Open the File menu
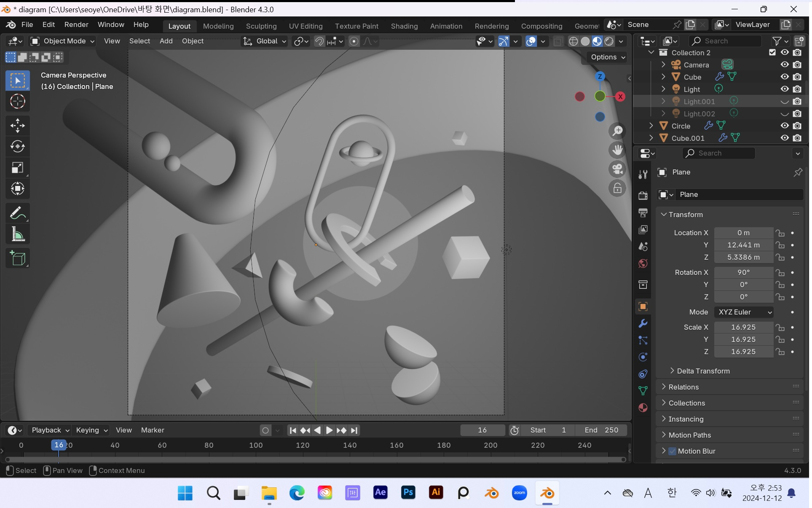Viewport: 812px width, 508px height. pos(27,24)
